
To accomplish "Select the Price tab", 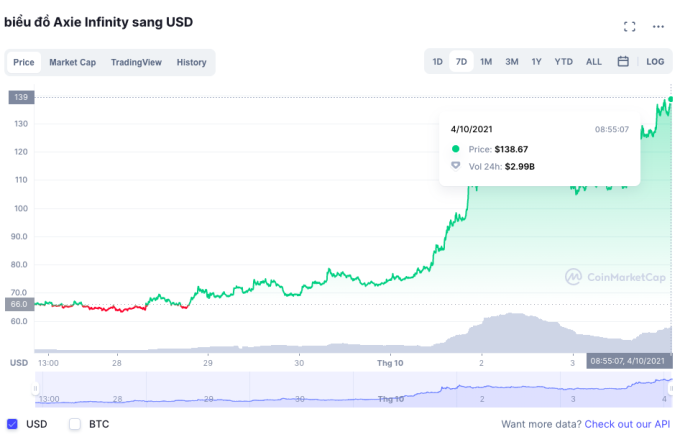I will 24,62.
